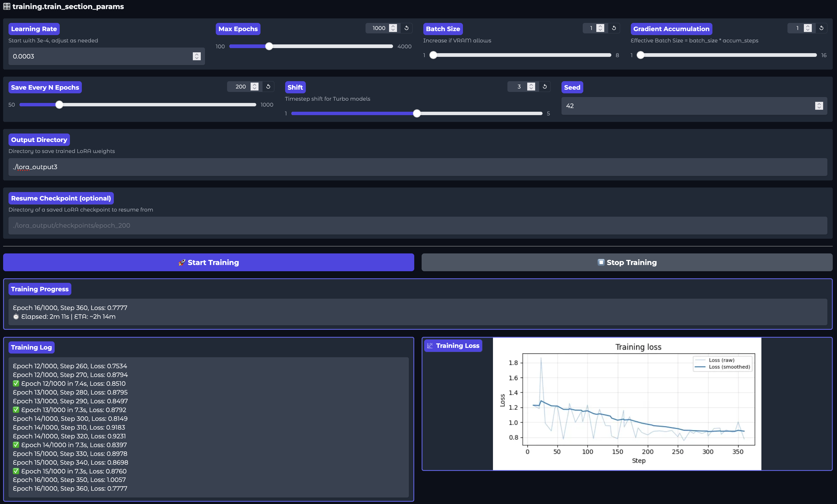Viewport: 837px width, 504px height.
Task: Click the Training Loss chart icon
Action: pyautogui.click(x=430, y=346)
